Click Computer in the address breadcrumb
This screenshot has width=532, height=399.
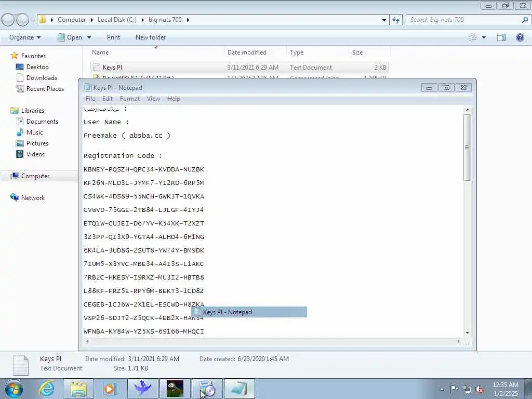tap(72, 20)
